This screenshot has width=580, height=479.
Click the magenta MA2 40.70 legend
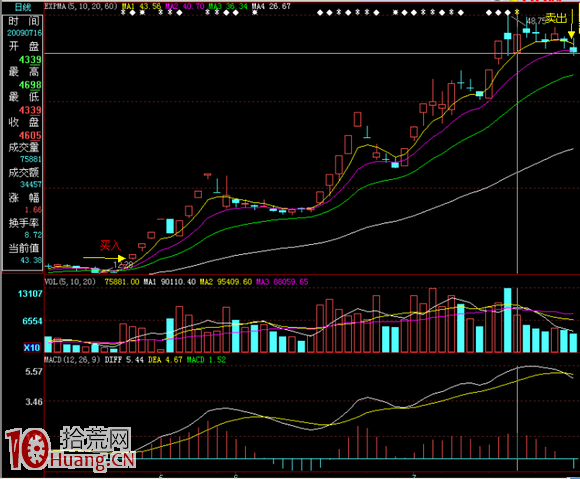184,6
